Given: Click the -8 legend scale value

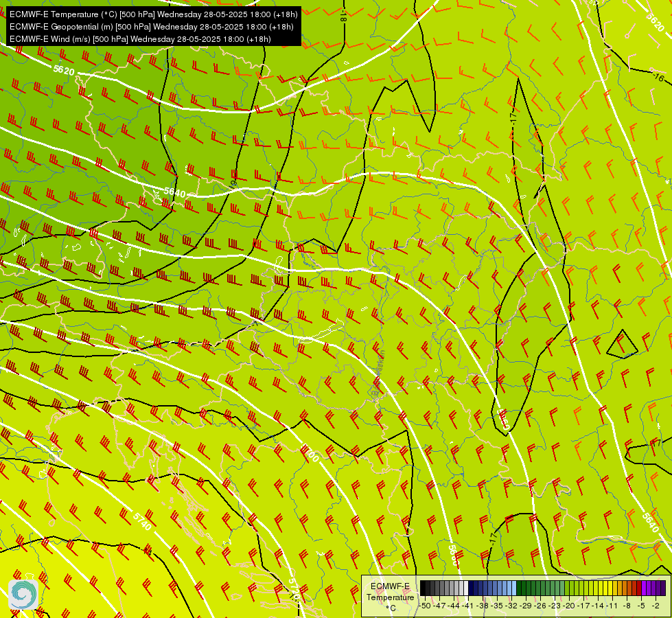Looking at the screenshot, I should click(627, 606).
